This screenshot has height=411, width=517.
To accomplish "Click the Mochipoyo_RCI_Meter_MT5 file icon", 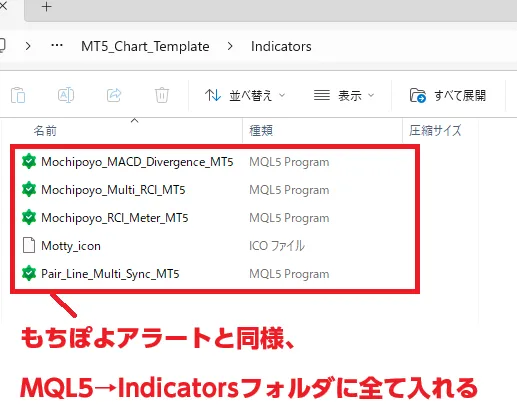I will tap(29, 218).
